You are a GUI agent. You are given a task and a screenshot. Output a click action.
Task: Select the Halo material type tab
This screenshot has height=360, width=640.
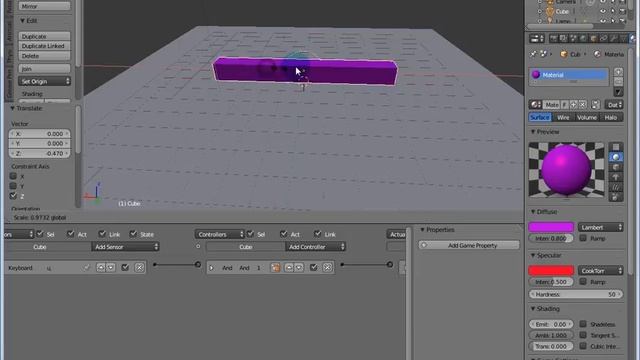click(611, 117)
